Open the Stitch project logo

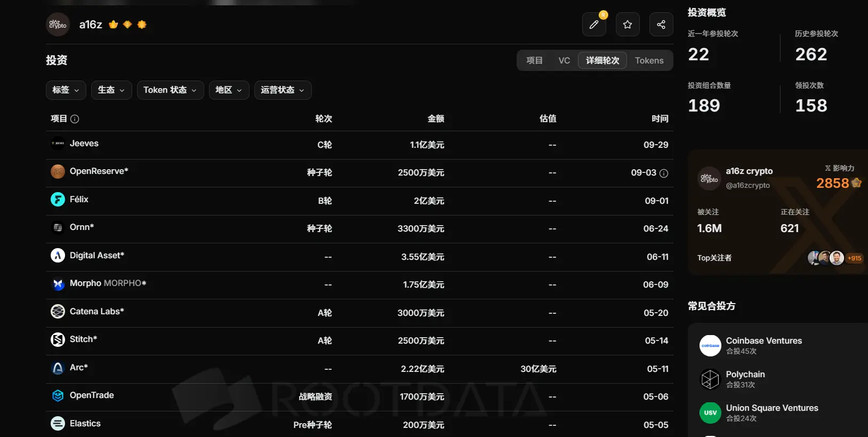(58, 339)
